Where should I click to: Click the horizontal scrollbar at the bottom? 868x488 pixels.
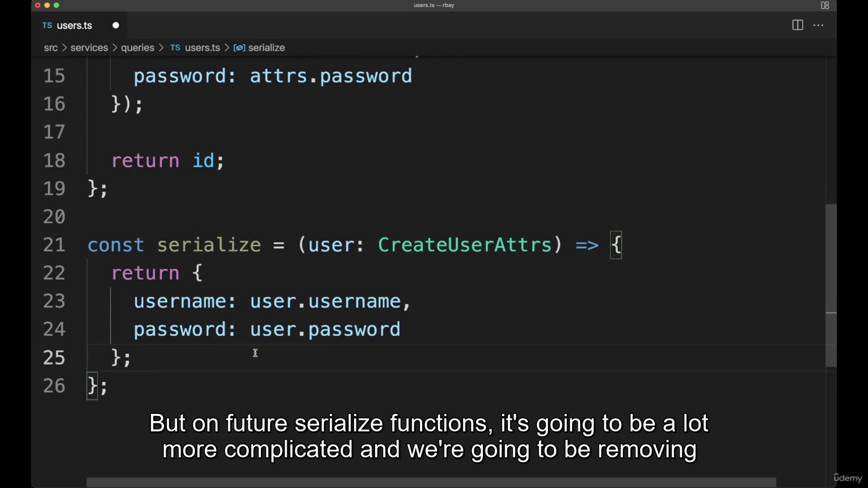[431, 482]
